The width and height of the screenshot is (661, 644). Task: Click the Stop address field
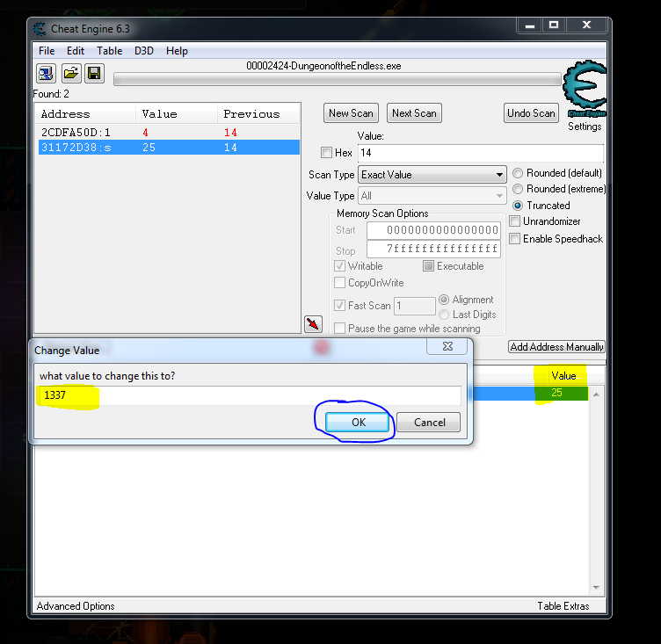click(x=434, y=249)
